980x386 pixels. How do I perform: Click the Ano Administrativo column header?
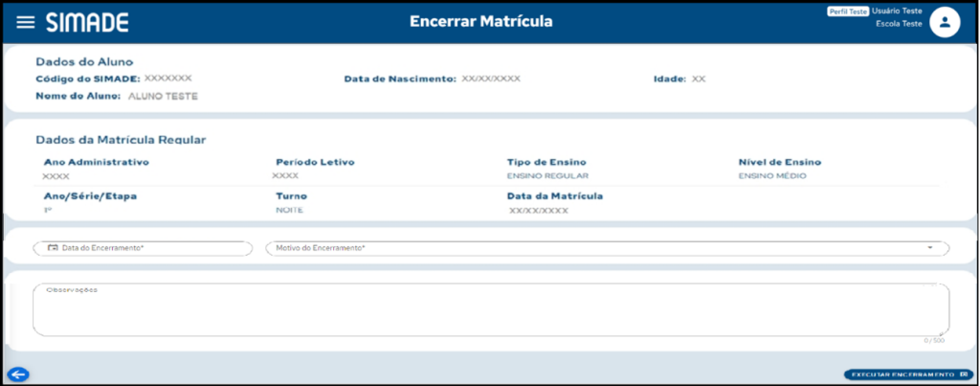point(97,162)
